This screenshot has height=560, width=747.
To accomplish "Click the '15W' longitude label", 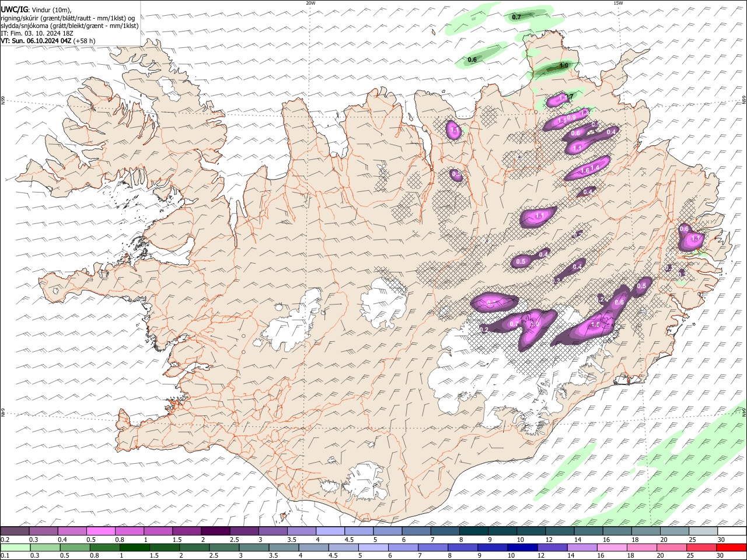I will pyautogui.click(x=618, y=3).
